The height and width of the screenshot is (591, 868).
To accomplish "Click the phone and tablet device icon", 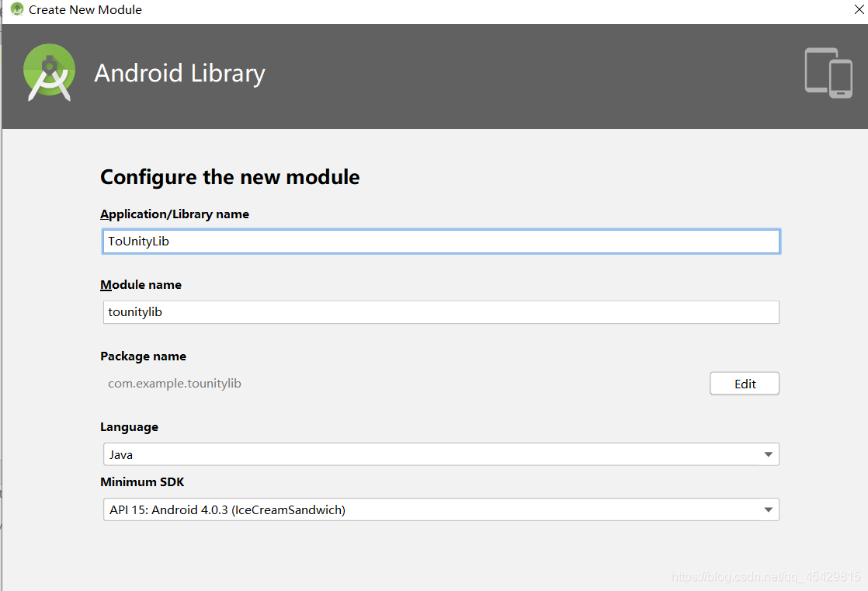I will click(x=828, y=73).
